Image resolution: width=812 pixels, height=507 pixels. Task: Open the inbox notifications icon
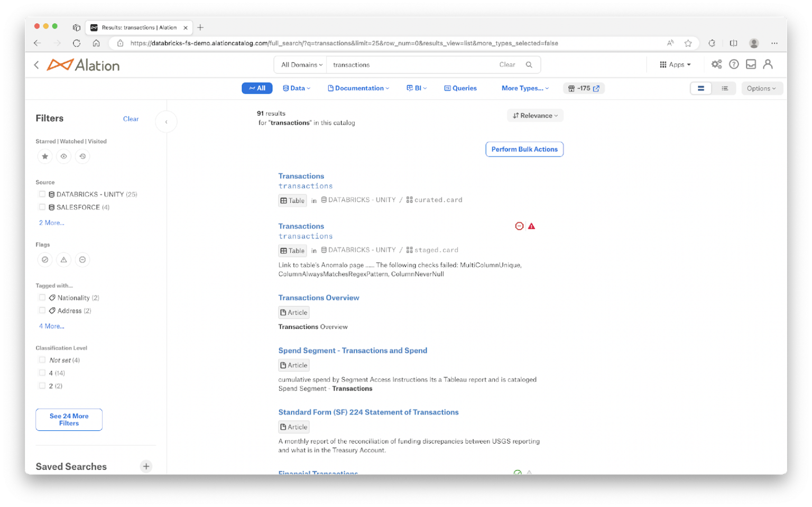click(751, 64)
